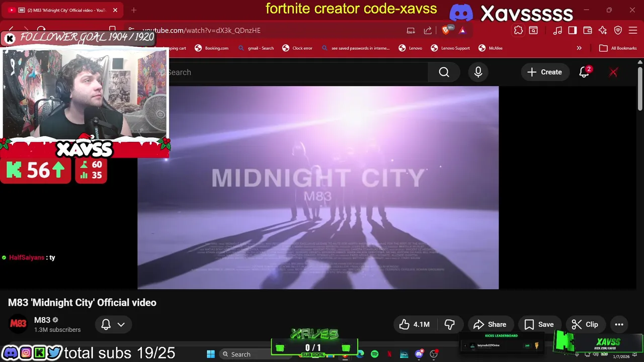The width and height of the screenshot is (644, 362).
Task: Click in the YouTube search field
Action: (298, 72)
